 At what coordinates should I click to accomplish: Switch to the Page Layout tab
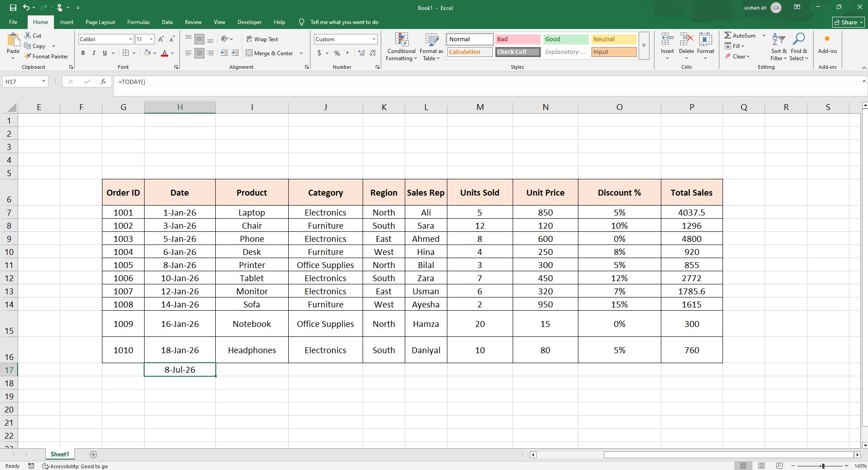click(100, 22)
